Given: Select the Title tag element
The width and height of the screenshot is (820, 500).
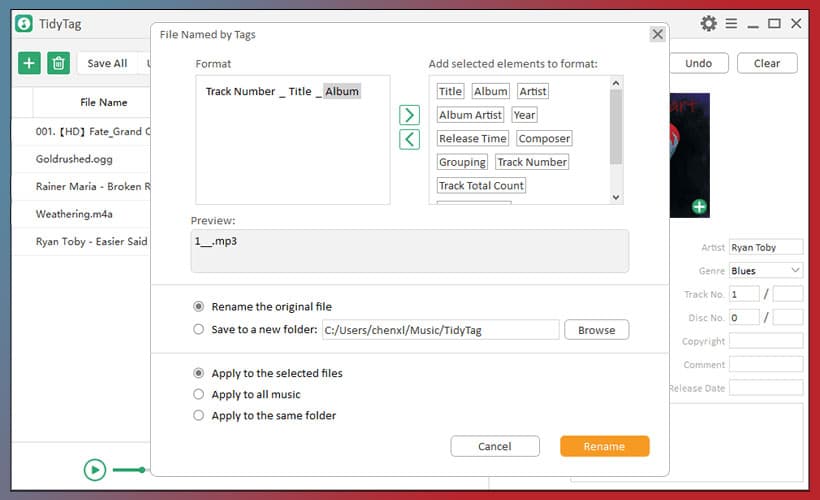Looking at the screenshot, I should point(450,92).
